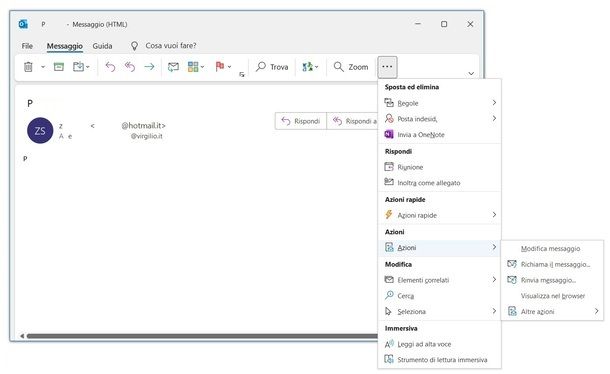610x374 pixels.
Task: Open the Regole submenu
Action: [439, 103]
